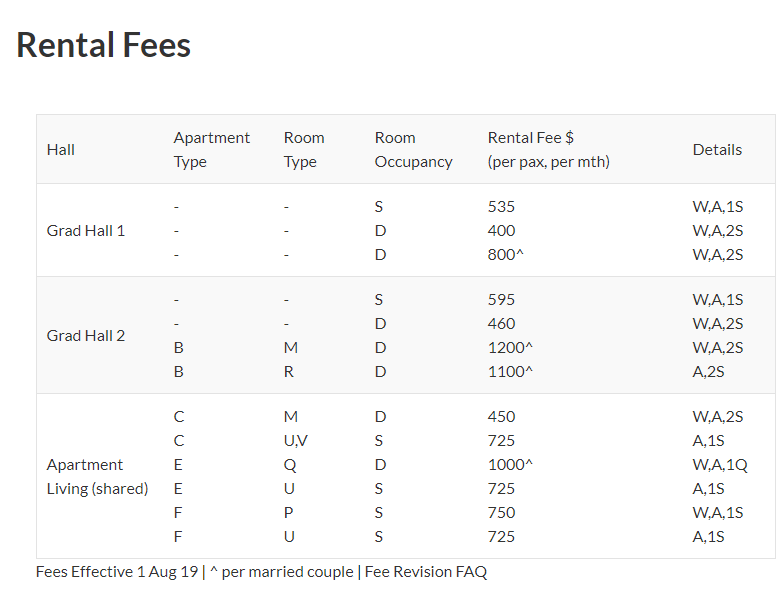Click the Rental Fees page heading
The image size is (783, 599).
[x=104, y=45]
